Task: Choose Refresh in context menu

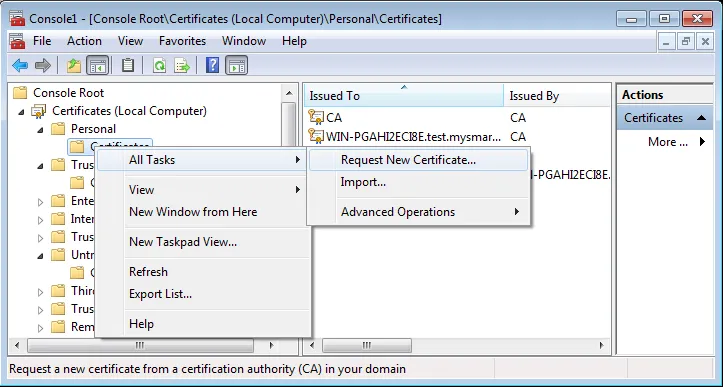Action: point(202,272)
